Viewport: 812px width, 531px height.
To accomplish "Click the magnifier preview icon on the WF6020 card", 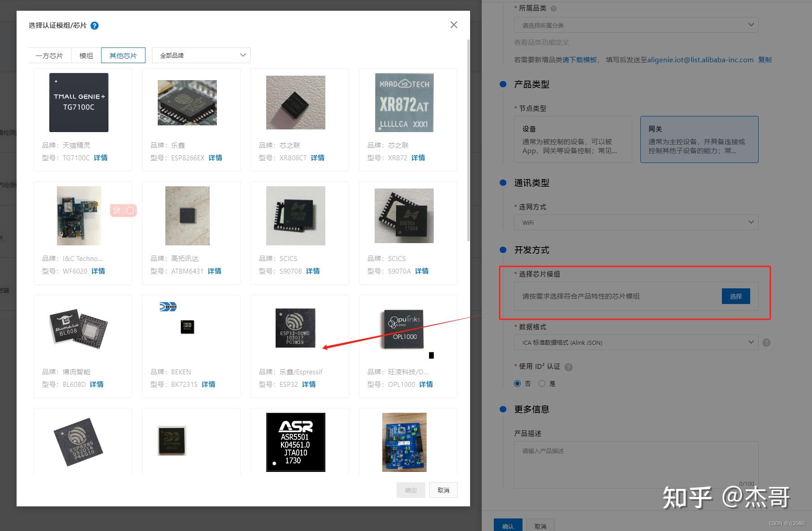I will point(130,210).
